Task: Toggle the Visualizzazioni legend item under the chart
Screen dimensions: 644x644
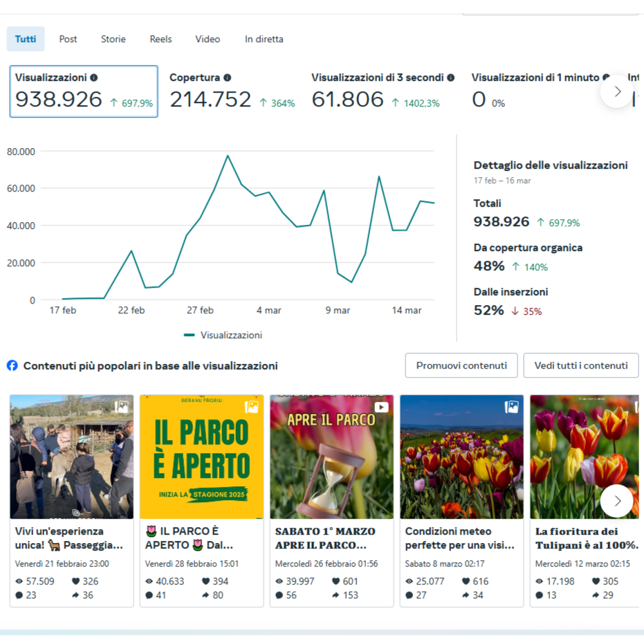Action: [x=223, y=335]
